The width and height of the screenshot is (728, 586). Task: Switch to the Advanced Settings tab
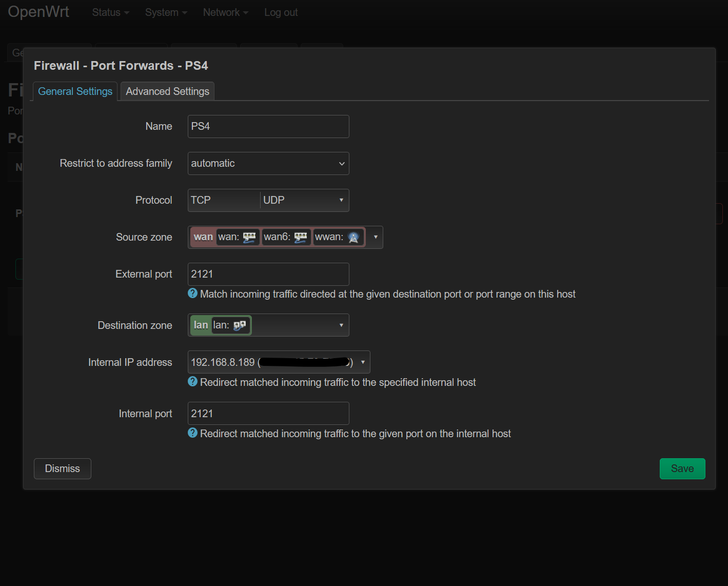tap(168, 91)
